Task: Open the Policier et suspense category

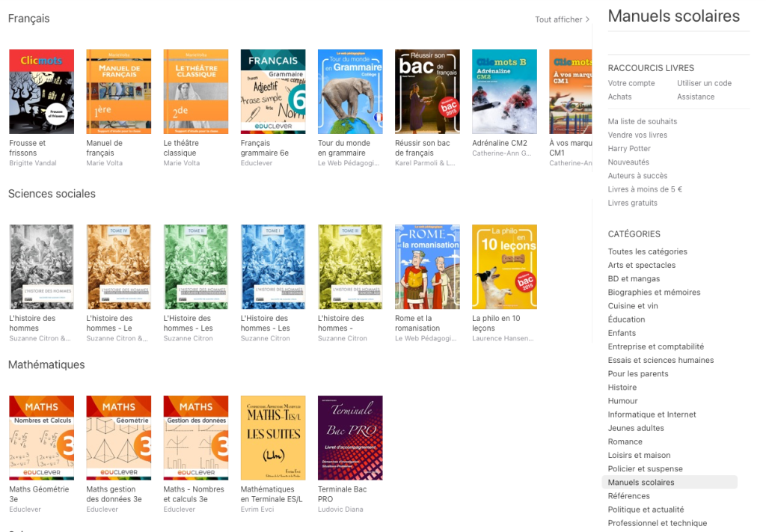Action: 645,469
